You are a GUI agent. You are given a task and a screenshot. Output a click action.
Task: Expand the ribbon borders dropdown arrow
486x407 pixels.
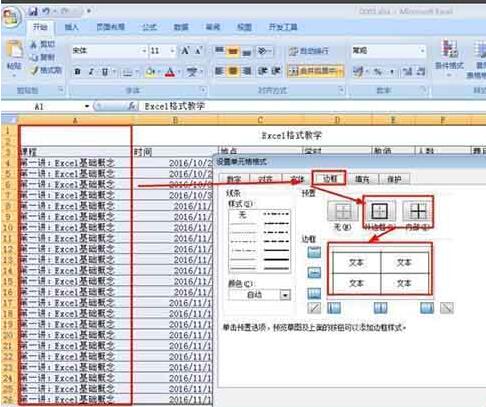pos(137,72)
